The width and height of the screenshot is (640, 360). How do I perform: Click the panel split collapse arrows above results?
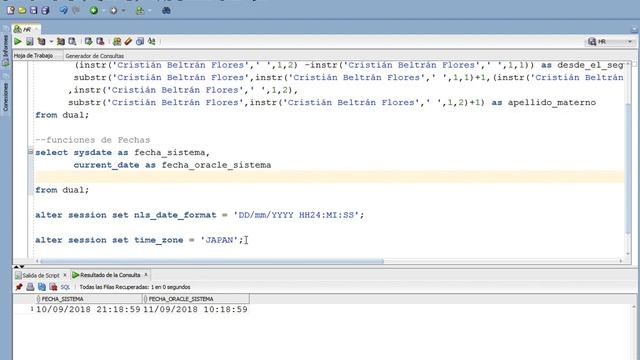tap(19, 267)
